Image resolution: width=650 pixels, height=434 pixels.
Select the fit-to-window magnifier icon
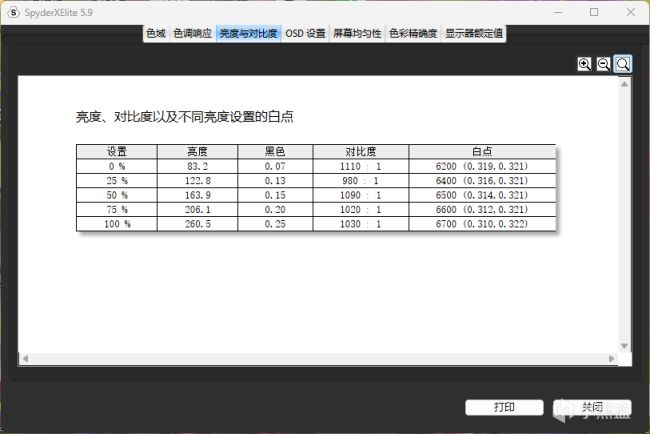(x=623, y=64)
